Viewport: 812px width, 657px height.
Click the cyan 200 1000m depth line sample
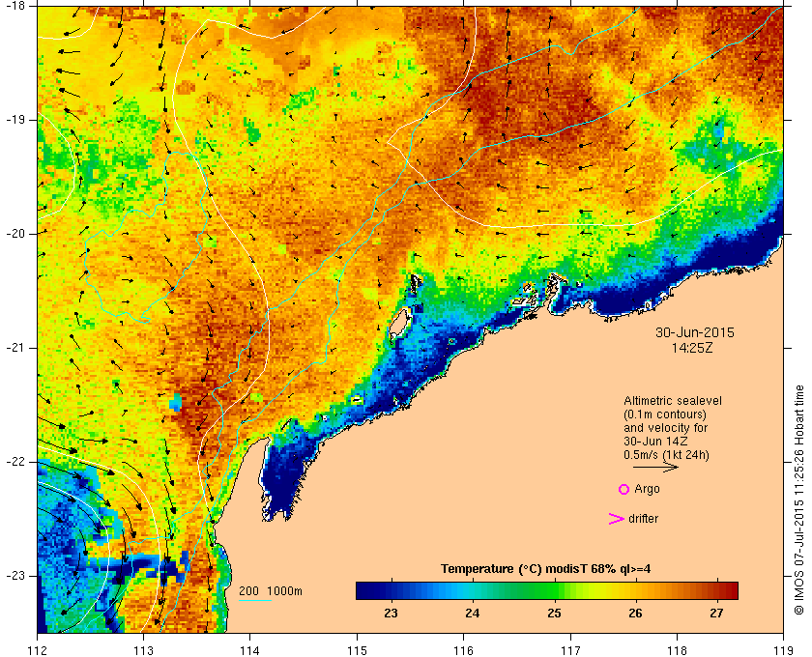(x=255, y=601)
